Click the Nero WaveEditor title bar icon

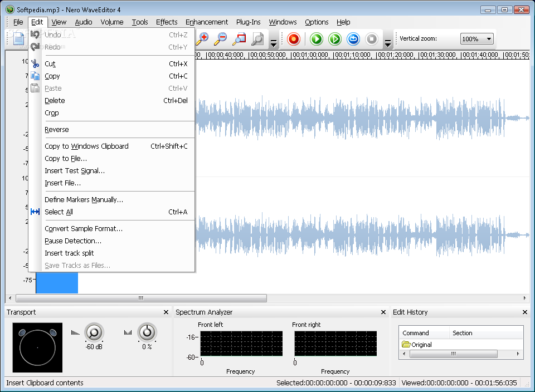(10, 9)
